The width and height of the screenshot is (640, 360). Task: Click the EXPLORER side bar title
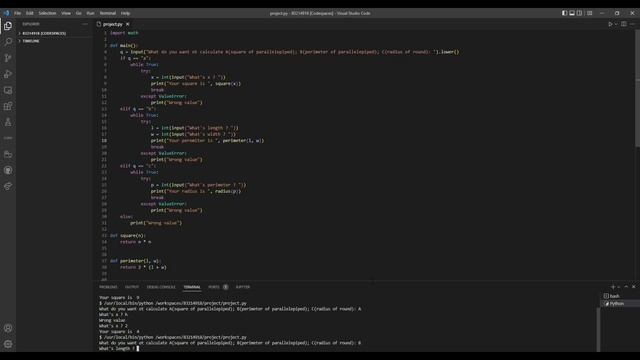pos(31,24)
